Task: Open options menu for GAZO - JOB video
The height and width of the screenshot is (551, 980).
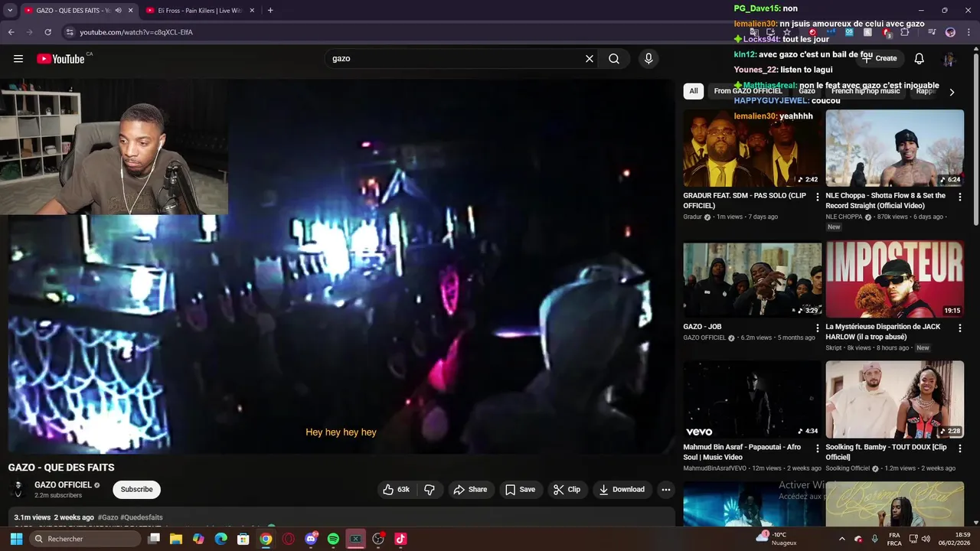Action: pyautogui.click(x=817, y=328)
